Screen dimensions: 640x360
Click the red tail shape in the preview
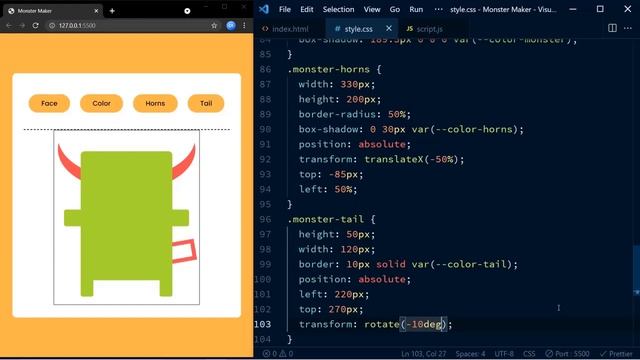coord(184,251)
